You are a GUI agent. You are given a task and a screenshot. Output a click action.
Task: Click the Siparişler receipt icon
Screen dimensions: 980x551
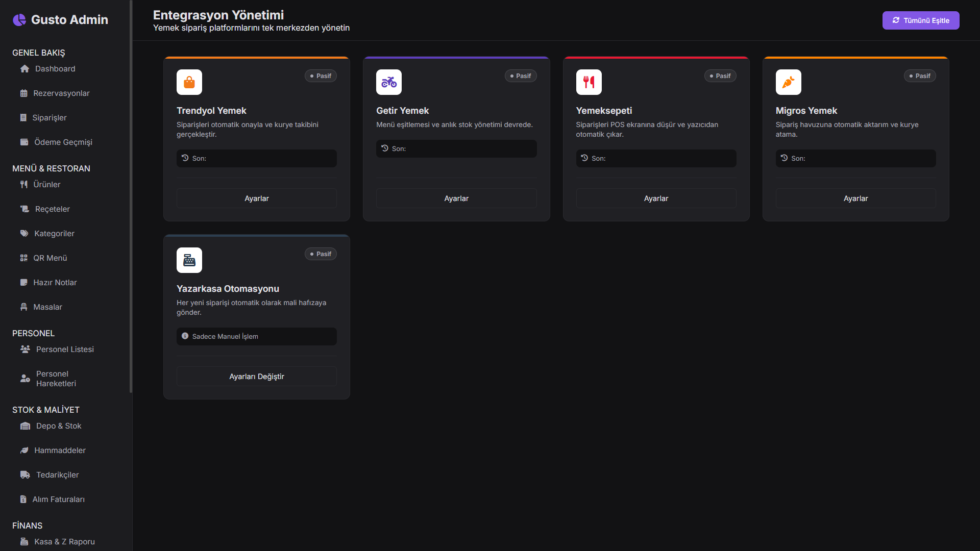[23, 118]
